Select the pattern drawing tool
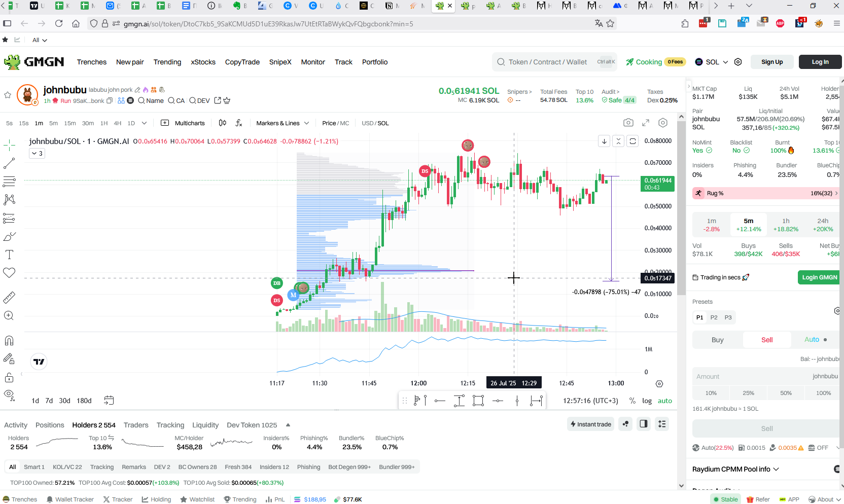 click(x=9, y=199)
